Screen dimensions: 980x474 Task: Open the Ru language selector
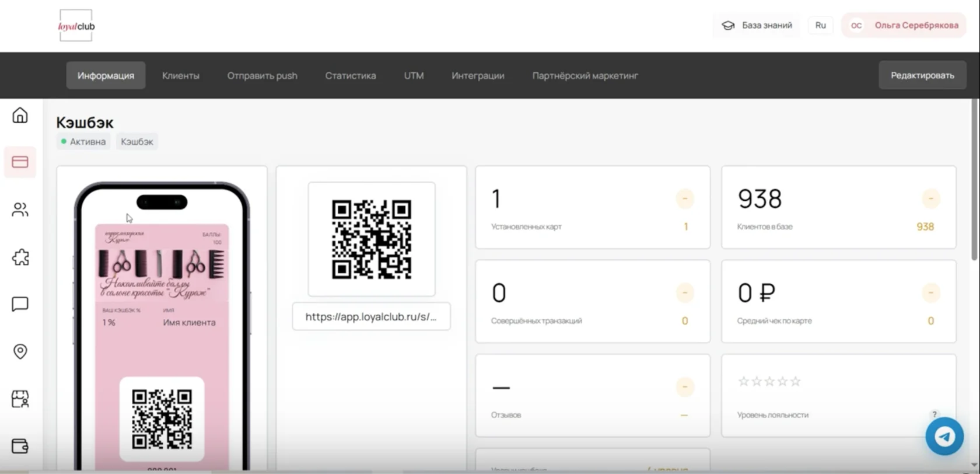tap(821, 26)
